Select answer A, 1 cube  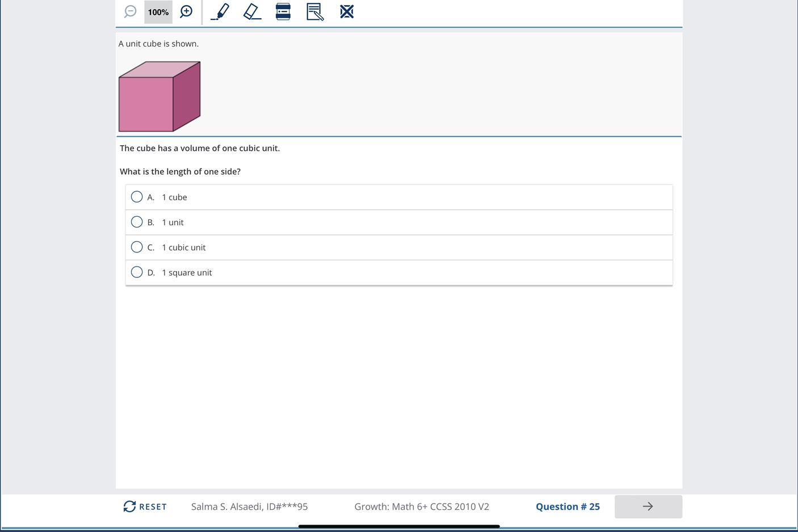tap(399, 197)
